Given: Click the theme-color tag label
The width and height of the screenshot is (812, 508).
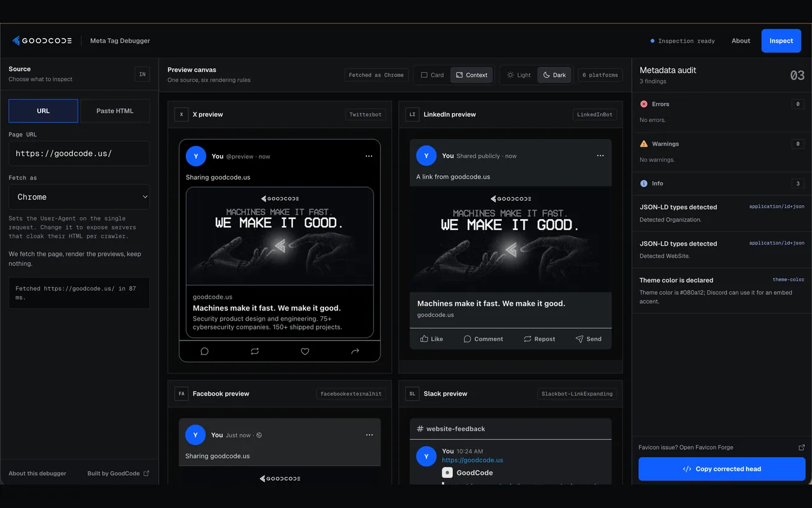Looking at the screenshot, I should (x=789, y=279).
